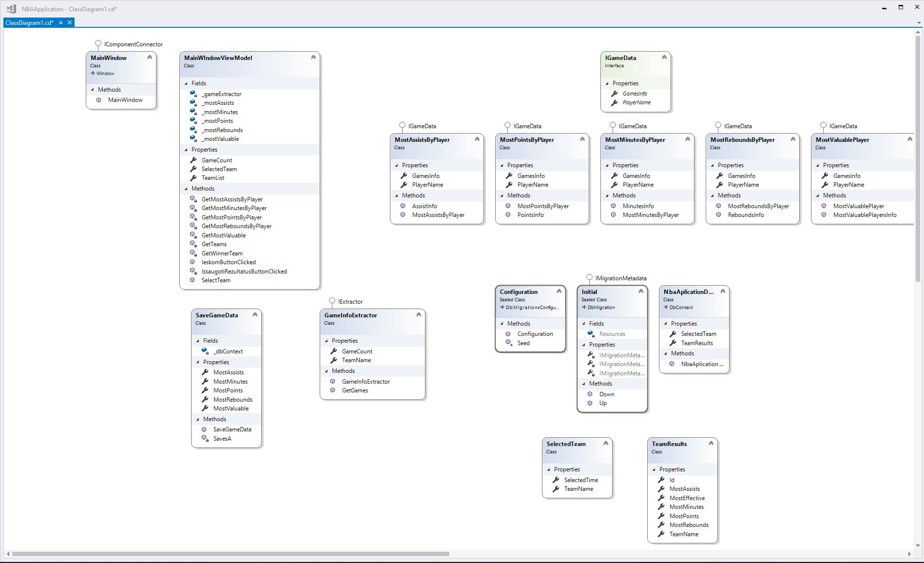The width and height of the screenshot is (924, 563).
Task: Click the field icon next to _gameExtractor
Action: [x=193, y=94]
